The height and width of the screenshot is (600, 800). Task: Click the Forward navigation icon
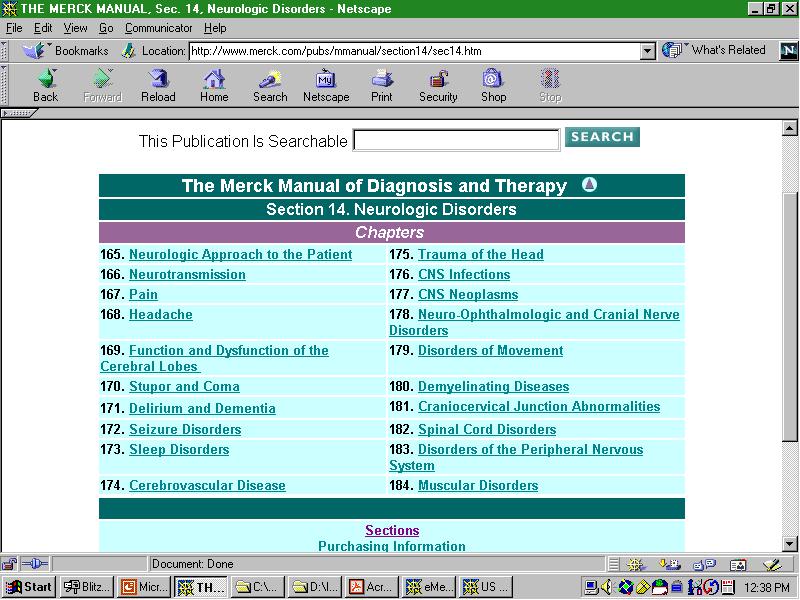click(103, 79)
